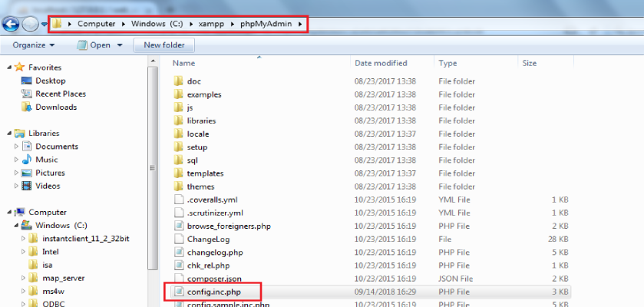The image size is (644, 307).
Task: Click the Videos library icon
Action: [x=27, y=186]
